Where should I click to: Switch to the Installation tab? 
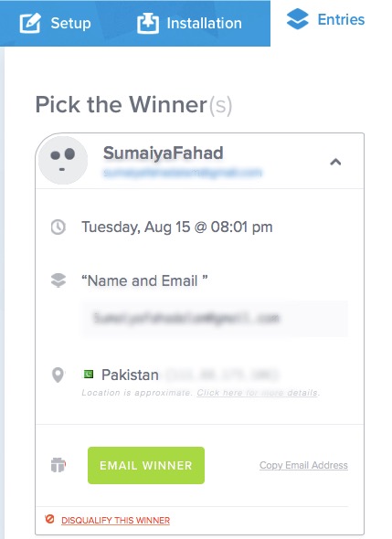[x=189, y=23]
